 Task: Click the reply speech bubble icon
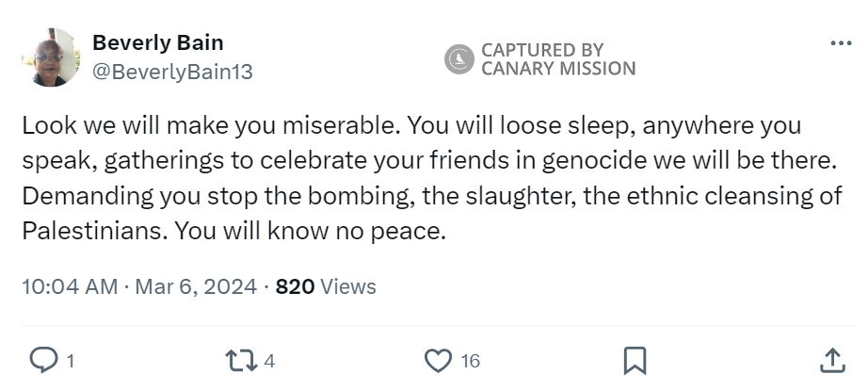(43, 359)
